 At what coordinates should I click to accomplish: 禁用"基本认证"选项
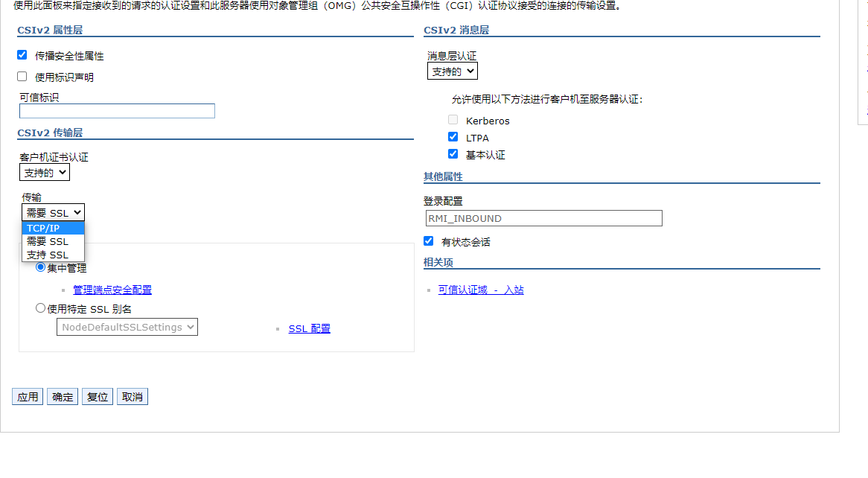coord(453,153)
